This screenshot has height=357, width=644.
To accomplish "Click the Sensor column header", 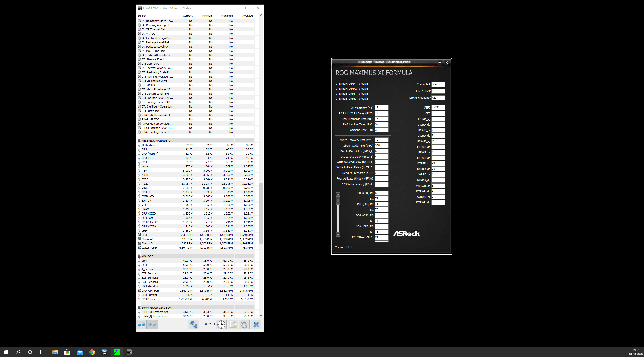I will (x=155, y=16).
